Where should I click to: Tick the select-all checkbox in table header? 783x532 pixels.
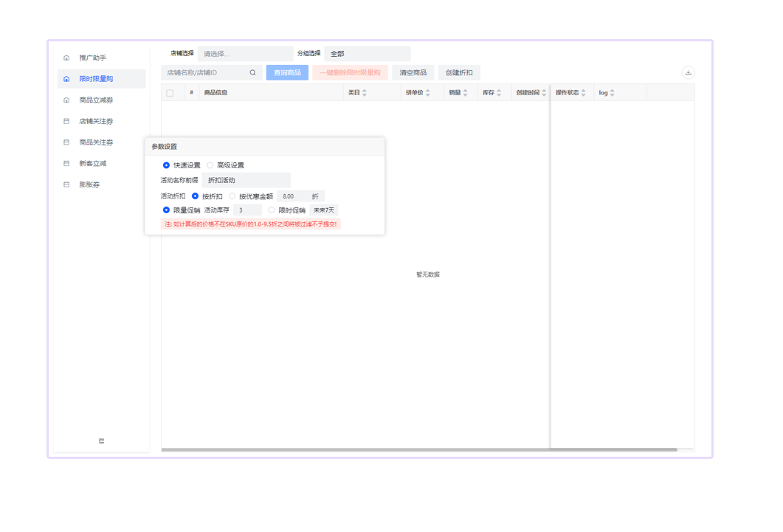tap(170, 93)
